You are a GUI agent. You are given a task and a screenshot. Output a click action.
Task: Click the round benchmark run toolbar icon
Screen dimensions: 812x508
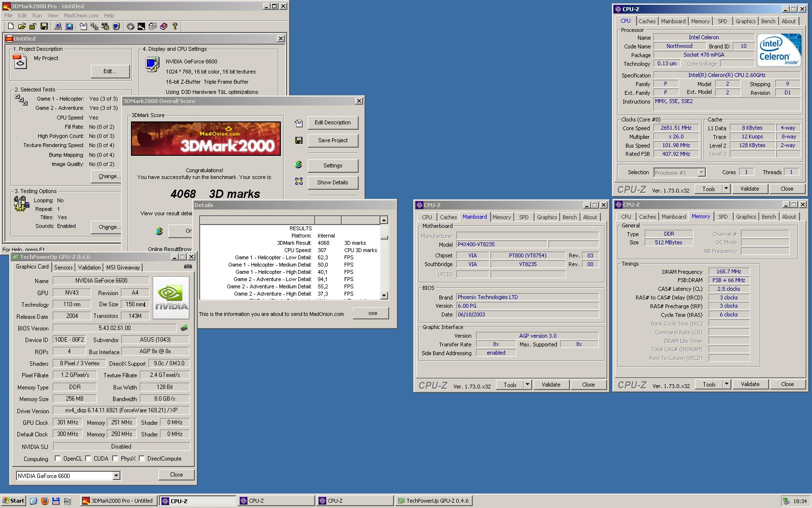pyautogui.click(x=130, y=27)
